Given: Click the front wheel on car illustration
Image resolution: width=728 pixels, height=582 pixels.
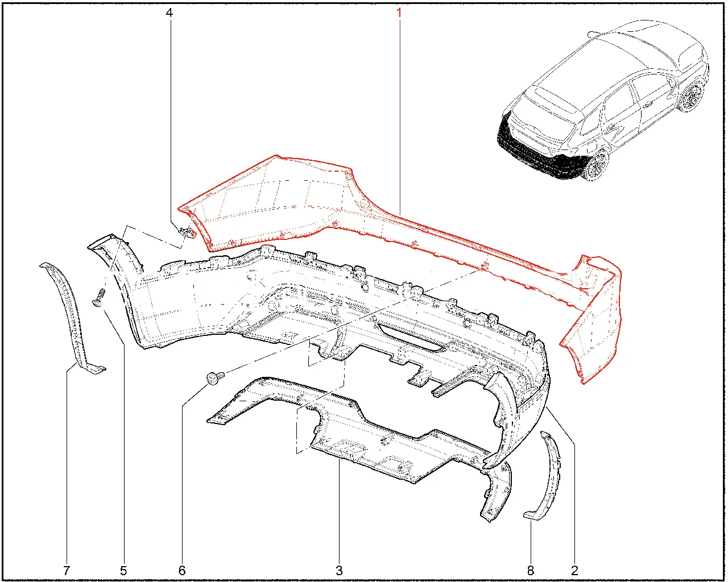Looking at the screenshot, I should pos(690,97).
